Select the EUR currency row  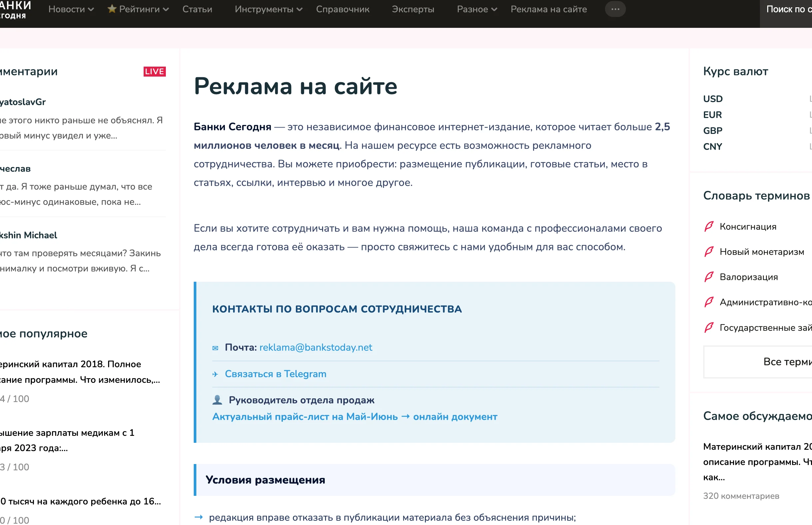pos(757,115)
